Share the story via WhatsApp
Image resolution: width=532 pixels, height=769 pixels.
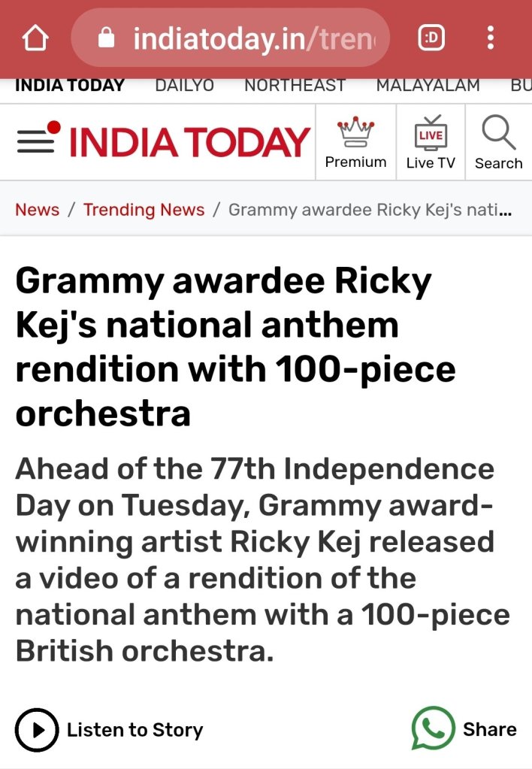point(434,728)
